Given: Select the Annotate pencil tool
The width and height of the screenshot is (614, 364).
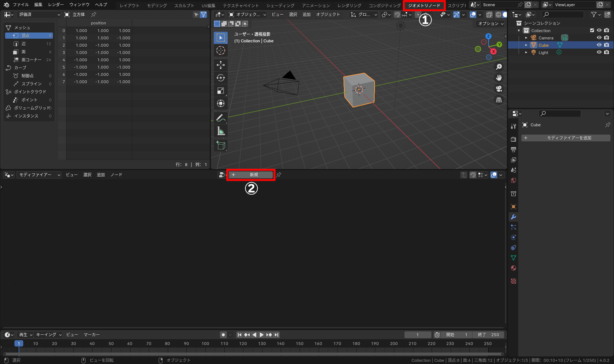Looking at the screenshot, I should [220, 118].
